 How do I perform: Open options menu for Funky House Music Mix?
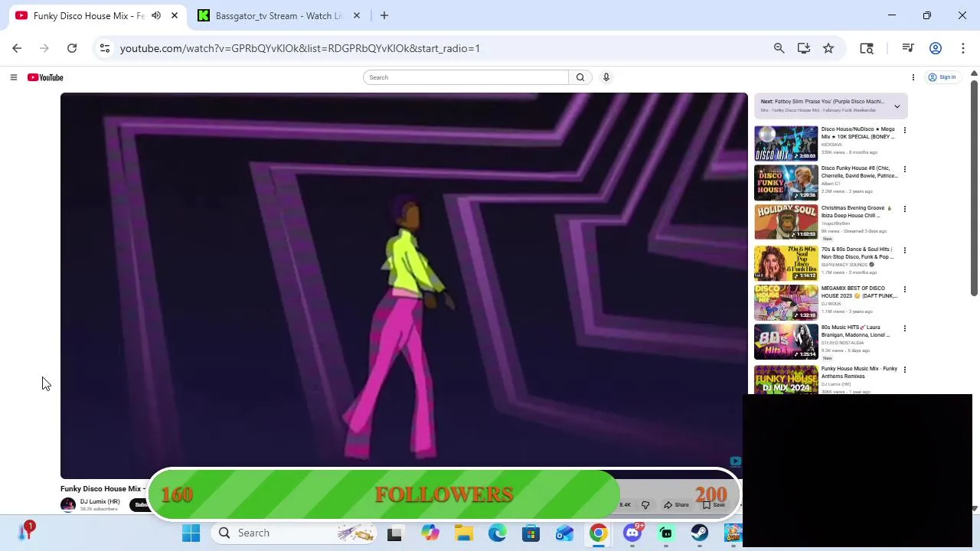pos(904,370)
